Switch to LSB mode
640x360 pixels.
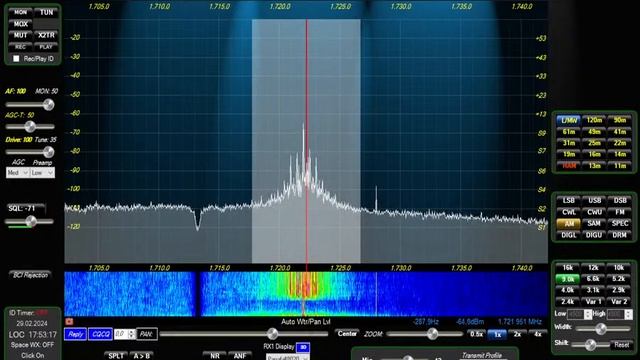tap(569, 200)
